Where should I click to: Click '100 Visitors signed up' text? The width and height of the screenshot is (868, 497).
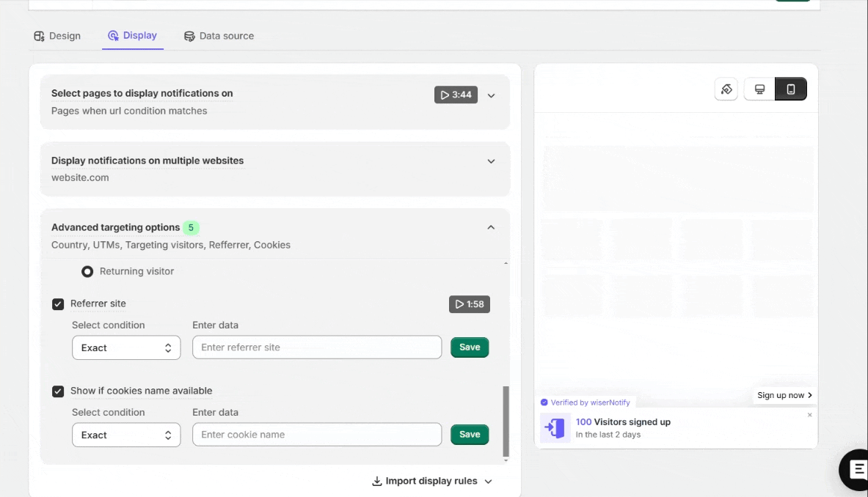(623, 421)
